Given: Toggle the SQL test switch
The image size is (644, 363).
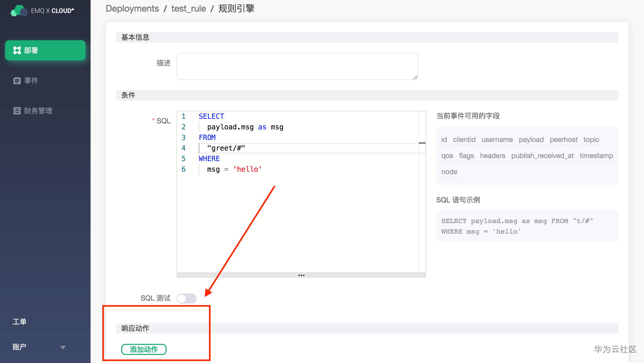Looking at the screenshot, I should 186,299.
